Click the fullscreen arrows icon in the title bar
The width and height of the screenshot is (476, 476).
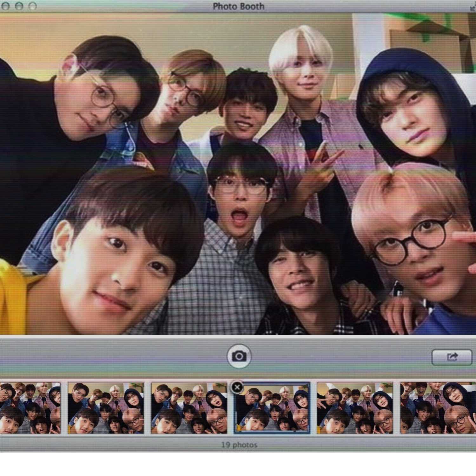tap(473, 6)
